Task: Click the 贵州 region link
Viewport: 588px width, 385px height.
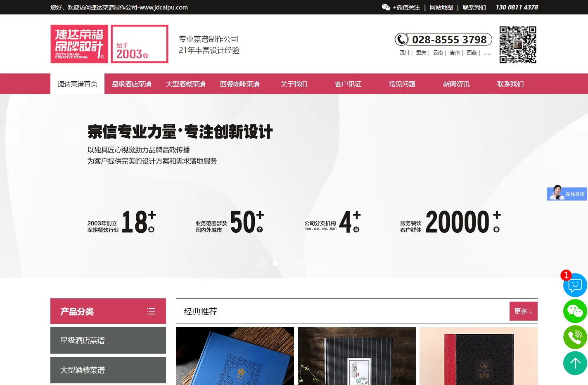Action: click(x=455, y=53)
